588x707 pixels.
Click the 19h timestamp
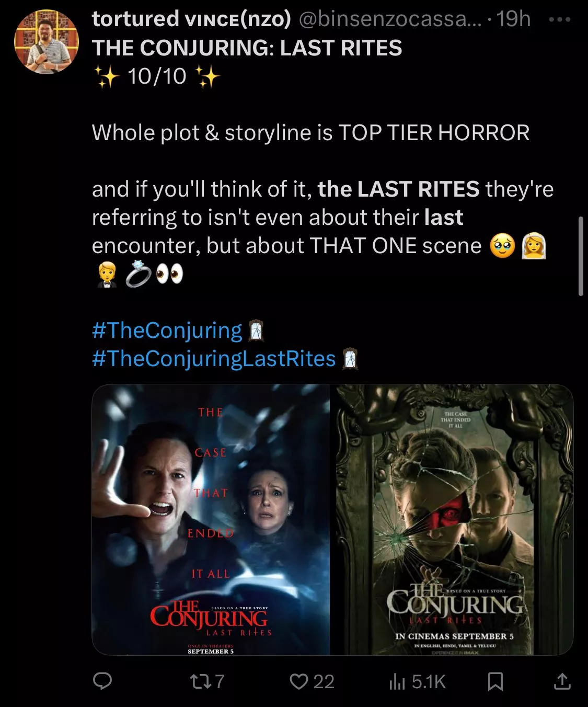coord(513,19)
